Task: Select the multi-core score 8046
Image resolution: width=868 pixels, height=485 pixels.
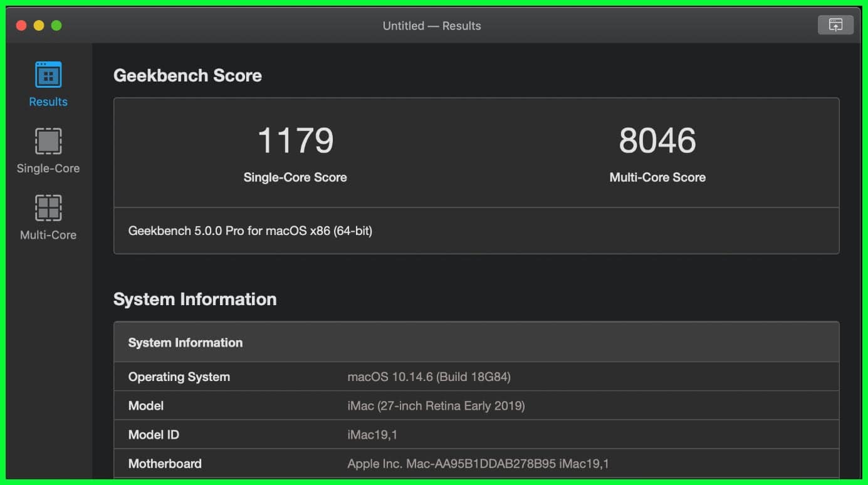Action: point(657,140)
